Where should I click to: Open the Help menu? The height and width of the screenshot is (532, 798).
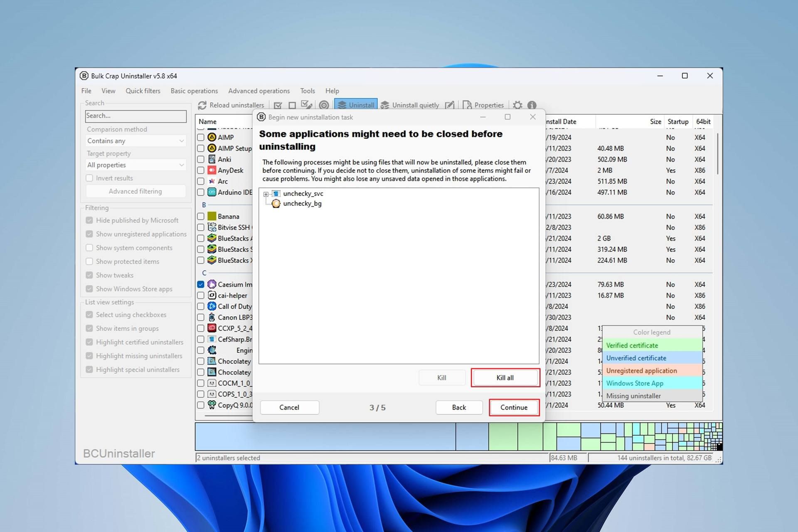pyautogui.click(x=332, y=91)
